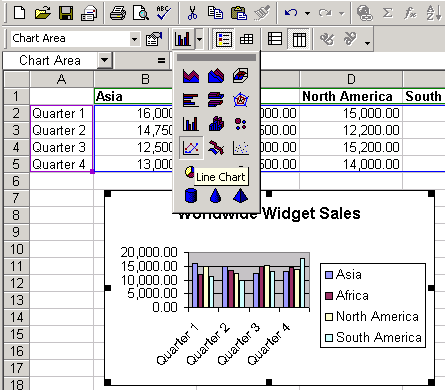This screenshot has width=445, height=390.
Task: Open the Chart Objects dropdown arrow
Action: [134, 39]
